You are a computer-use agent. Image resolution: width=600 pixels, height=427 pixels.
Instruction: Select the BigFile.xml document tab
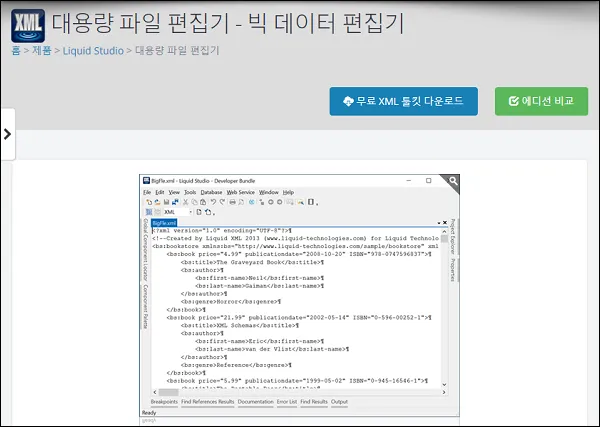[164, 223]
